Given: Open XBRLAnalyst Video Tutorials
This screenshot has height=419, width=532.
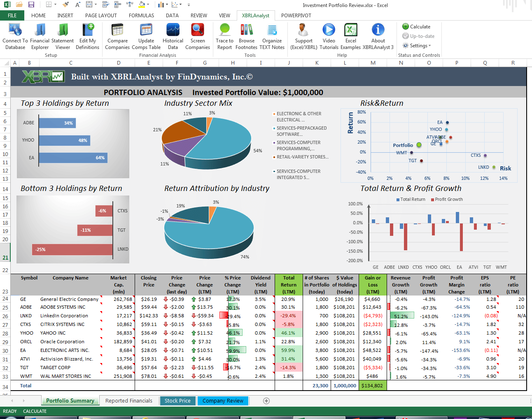Looking at the screenshot, I should pyautogui.click(x=329, y=36).
